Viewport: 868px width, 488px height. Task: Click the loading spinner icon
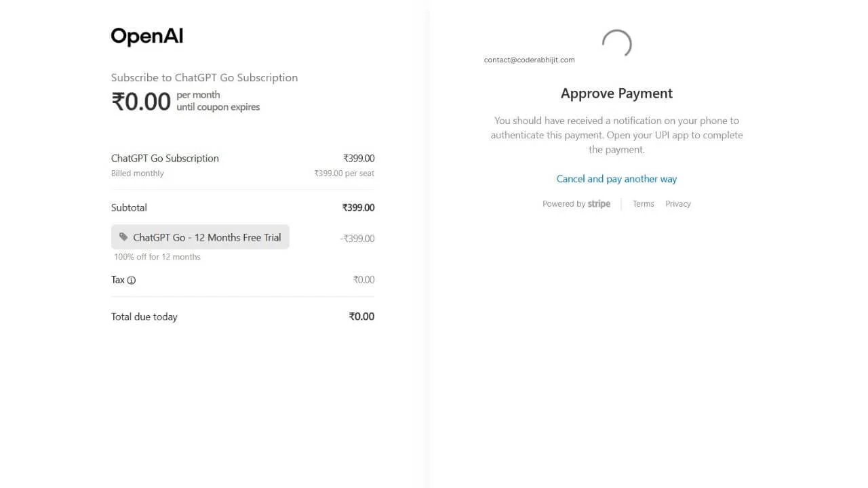[x=616, y=44]
